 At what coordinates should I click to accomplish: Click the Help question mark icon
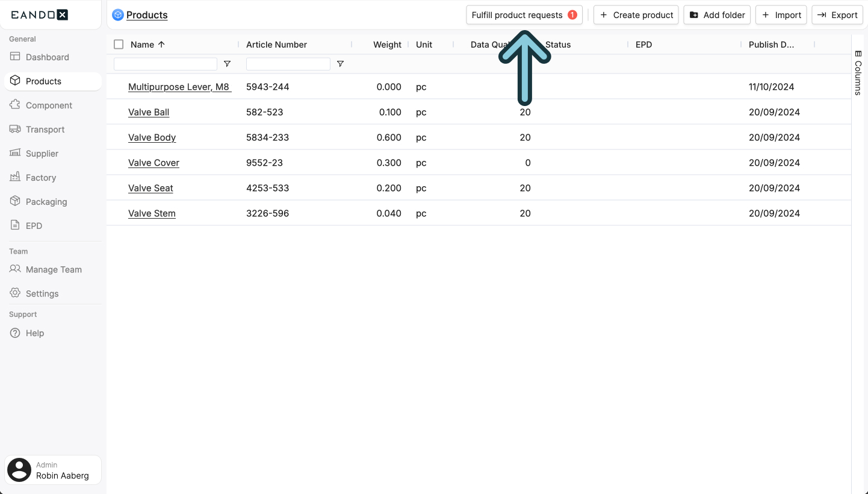click(x=14, y=333)
